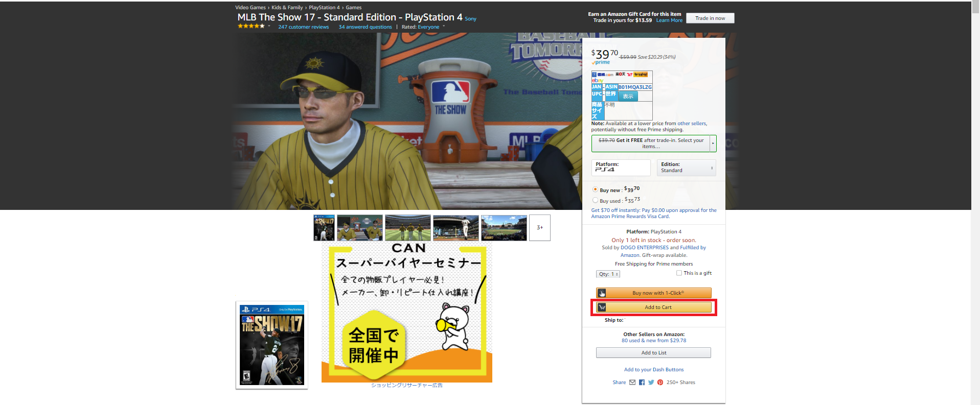Open the Rakuten icon in research widget
This screenshot has height=405, width=980.
620,75
